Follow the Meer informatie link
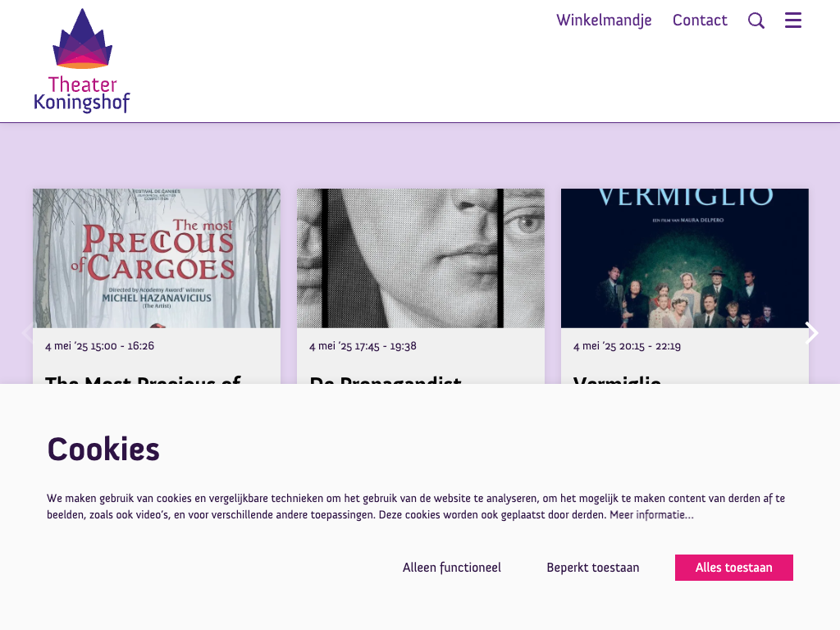This screenshot has height=630, width=840. [x=651, y=515]
